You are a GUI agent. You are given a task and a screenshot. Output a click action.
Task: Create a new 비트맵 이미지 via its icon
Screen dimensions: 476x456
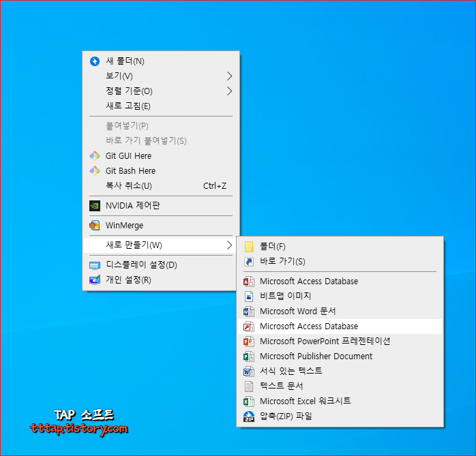pos(249,296)
